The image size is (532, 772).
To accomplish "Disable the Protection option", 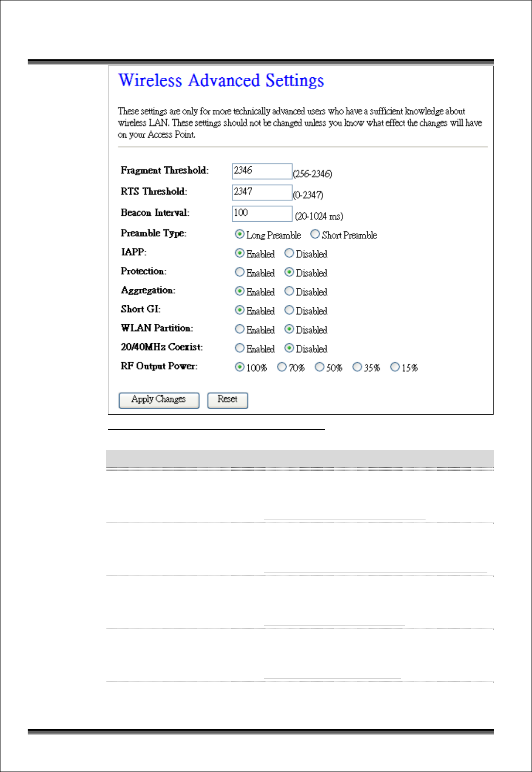I will (x=289, y=272).
